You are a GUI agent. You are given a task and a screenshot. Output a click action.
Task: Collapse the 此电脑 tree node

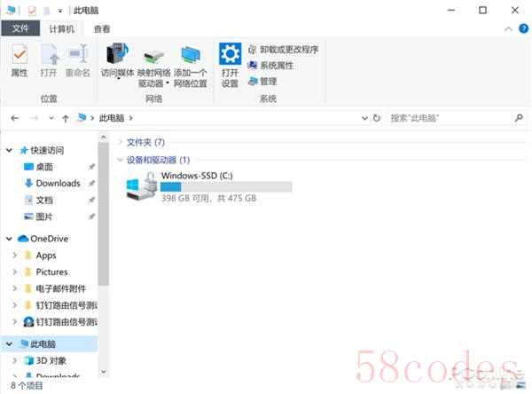click(9, 344)
